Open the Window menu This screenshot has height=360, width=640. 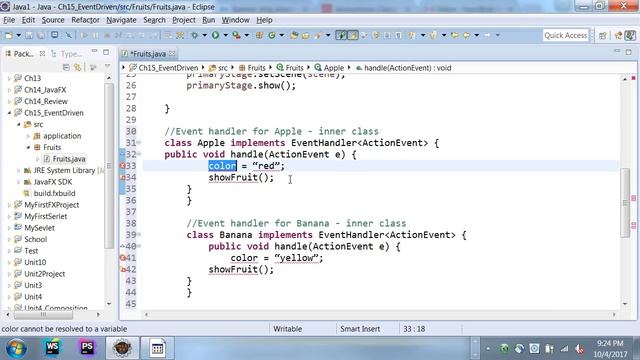coord(236,20)
